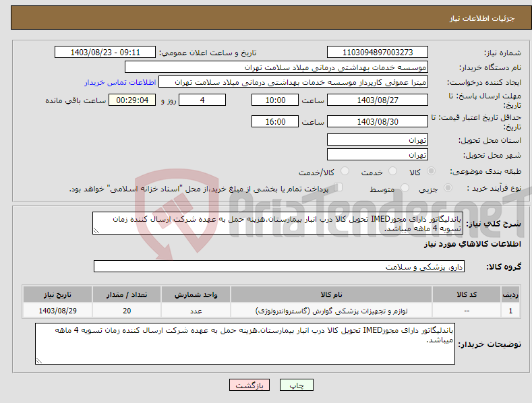Click the price validity time 16:00

[275, 121]
